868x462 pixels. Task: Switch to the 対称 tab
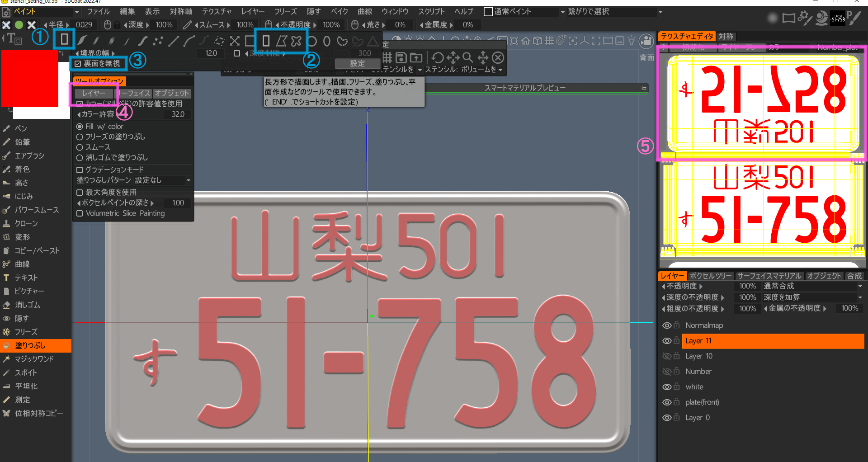[726, 37]
